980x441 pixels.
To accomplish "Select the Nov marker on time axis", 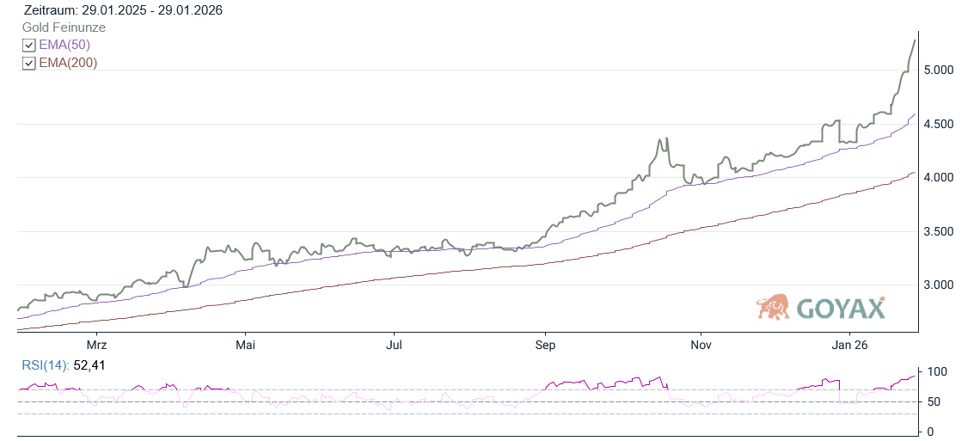I will pyautogui.click(x=701, y=346).
